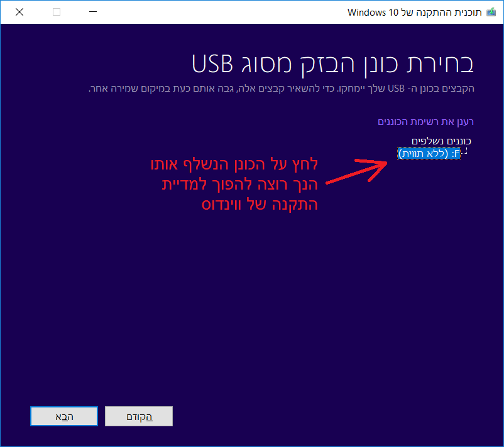Click the disabled maximize button in title bar
Image resolution: width=504 pixels, height=447 pixels.
(57, 12)
